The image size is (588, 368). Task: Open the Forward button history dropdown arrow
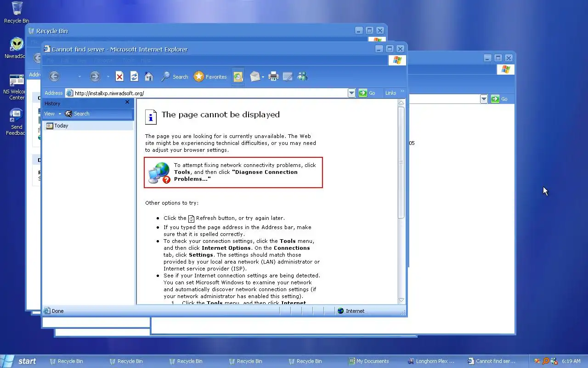point(108,77)
